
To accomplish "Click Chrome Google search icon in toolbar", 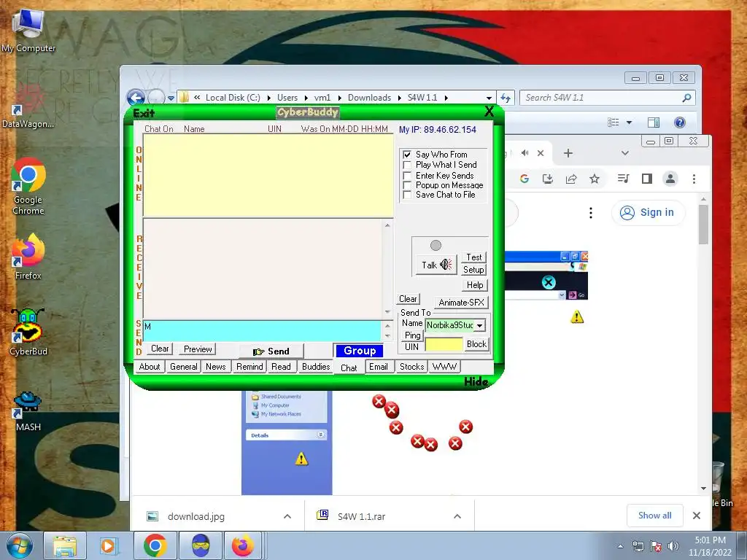I will pyautogui.click(x=525, y=179).
